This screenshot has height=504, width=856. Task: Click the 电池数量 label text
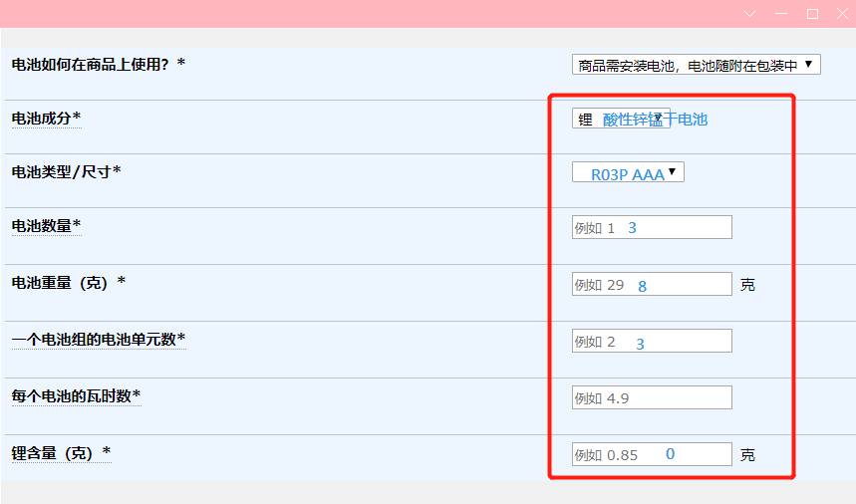coord(46,226)
